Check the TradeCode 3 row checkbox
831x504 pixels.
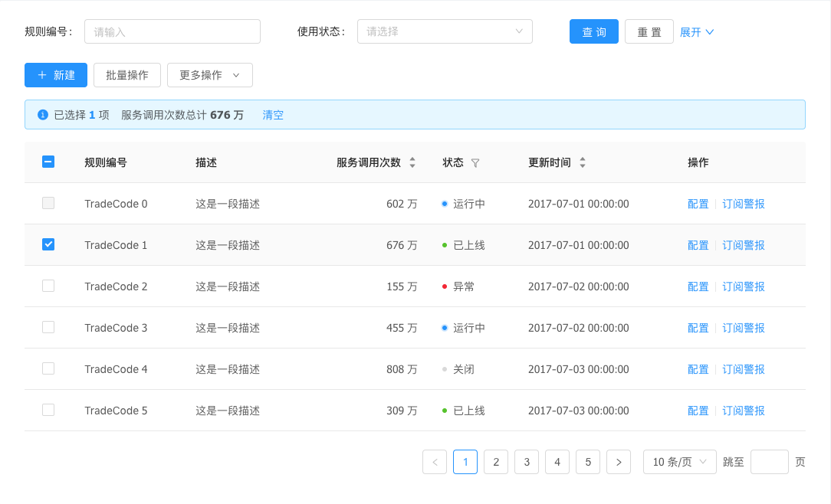[x=48, y=327]
